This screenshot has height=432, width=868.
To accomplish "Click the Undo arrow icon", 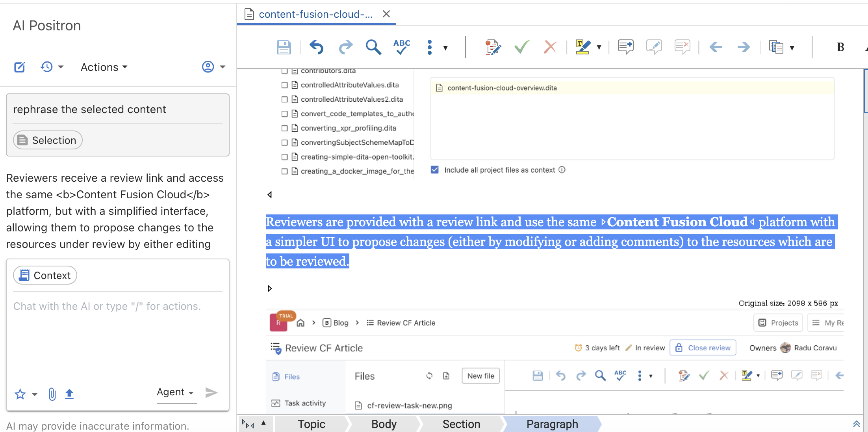I will click(x=316, y=47).
